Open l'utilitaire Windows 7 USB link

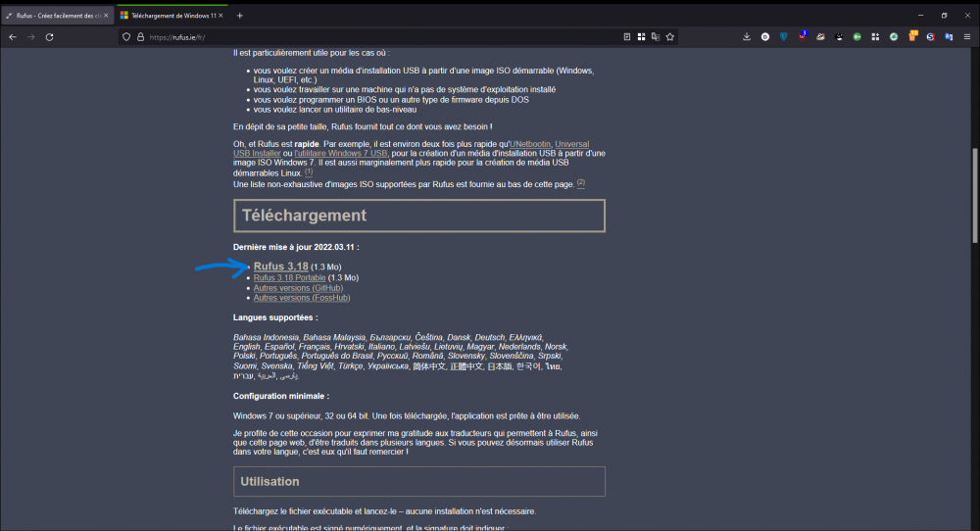coord(341,153)
